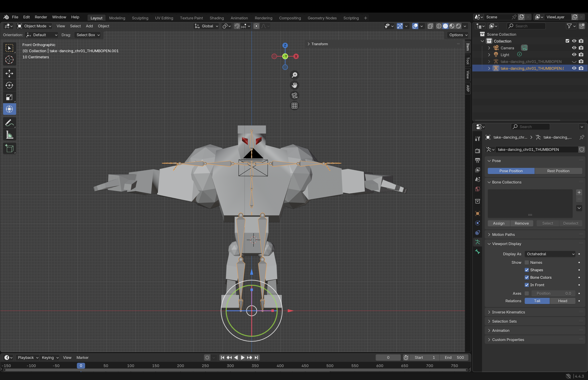The height and width of the screenshot is (380, 588).
Task: Switch to the Shading workspace tab
Action: 217,18
